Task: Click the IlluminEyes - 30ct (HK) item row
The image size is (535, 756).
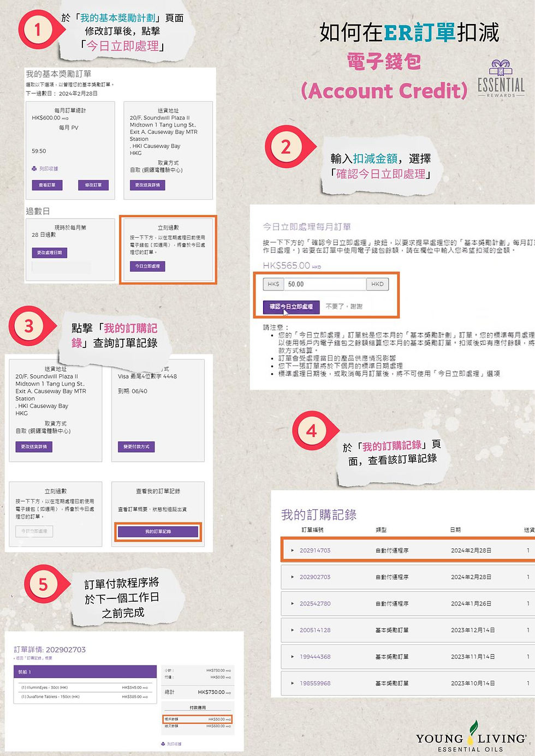Action: 85,687
